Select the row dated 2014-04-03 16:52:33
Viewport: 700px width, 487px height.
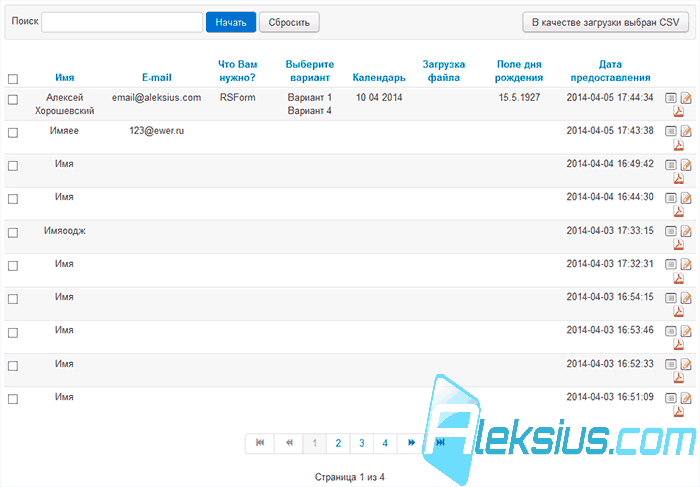13,366
